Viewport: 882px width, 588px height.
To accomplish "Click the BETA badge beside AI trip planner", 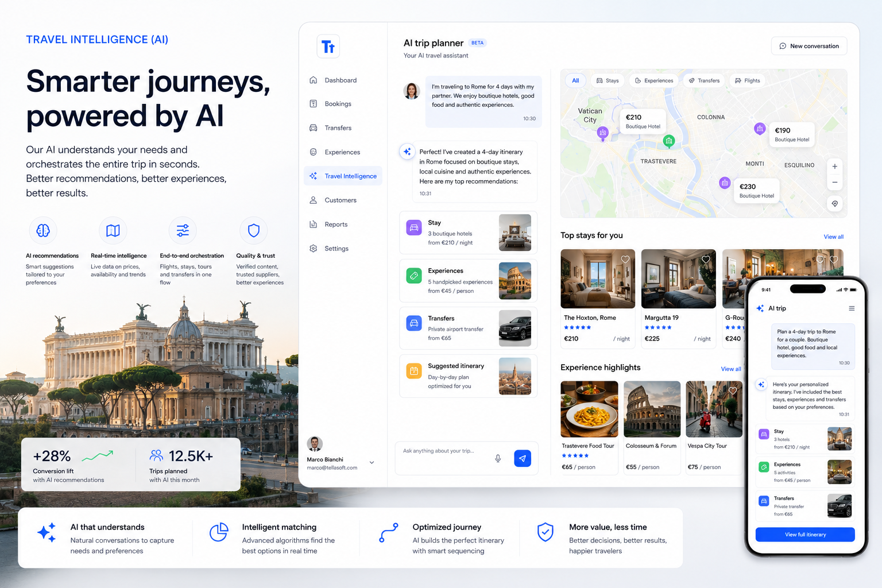I will point(478,43).
